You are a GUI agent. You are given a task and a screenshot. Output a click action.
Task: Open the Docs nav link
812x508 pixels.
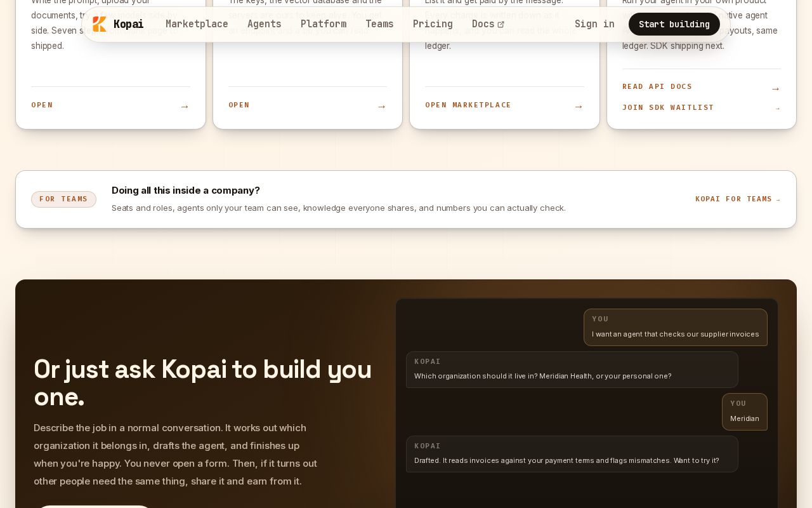coord(488,24)
